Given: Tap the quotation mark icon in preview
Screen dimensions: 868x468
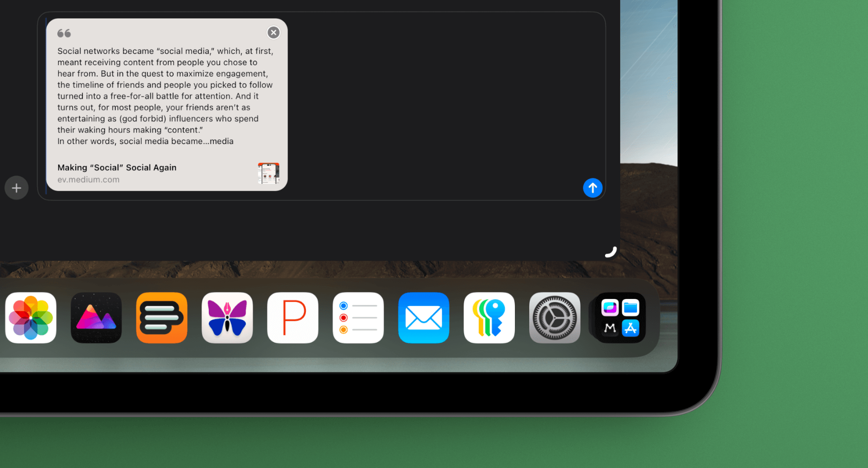Looking at the screenshot, I should tap(64, 33).
